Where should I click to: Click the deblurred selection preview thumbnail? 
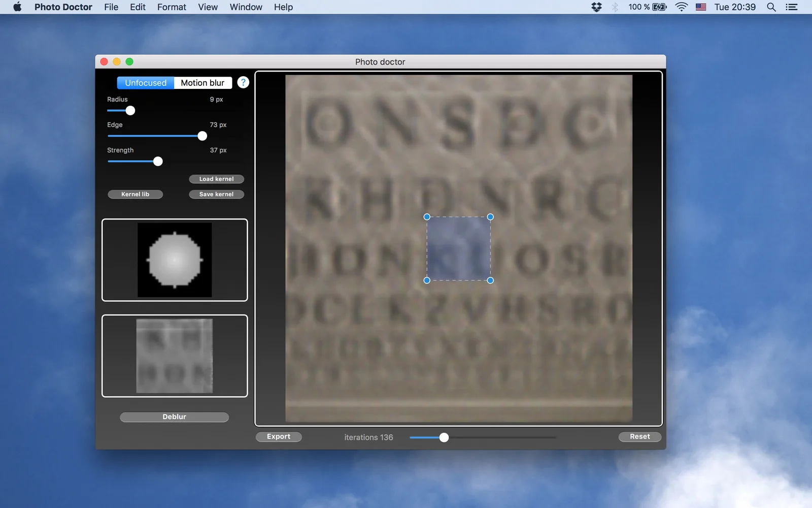tap(175, 356)
